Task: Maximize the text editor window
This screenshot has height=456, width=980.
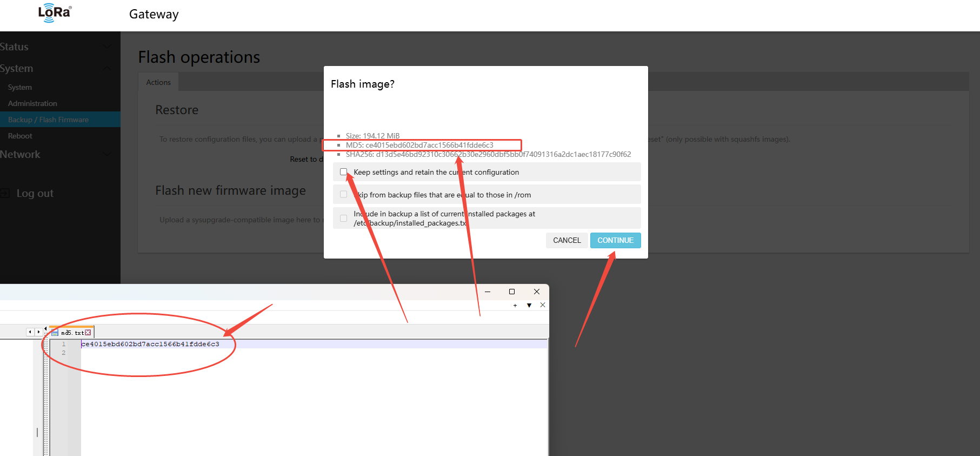Action: coord(512,292)
